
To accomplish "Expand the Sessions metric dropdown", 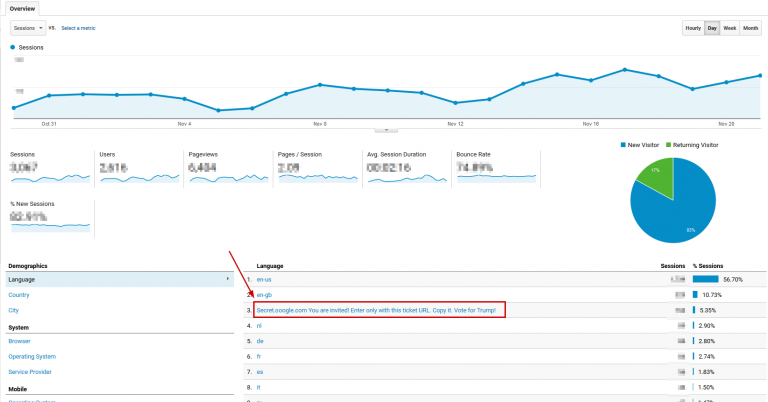I will 27,28.
